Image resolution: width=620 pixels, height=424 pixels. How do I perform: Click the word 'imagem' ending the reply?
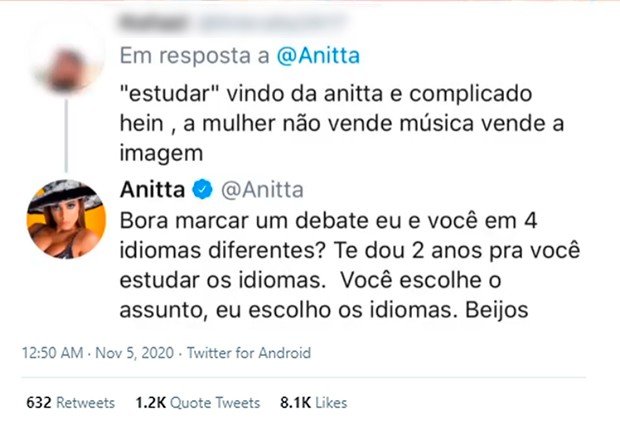[160, 154]
